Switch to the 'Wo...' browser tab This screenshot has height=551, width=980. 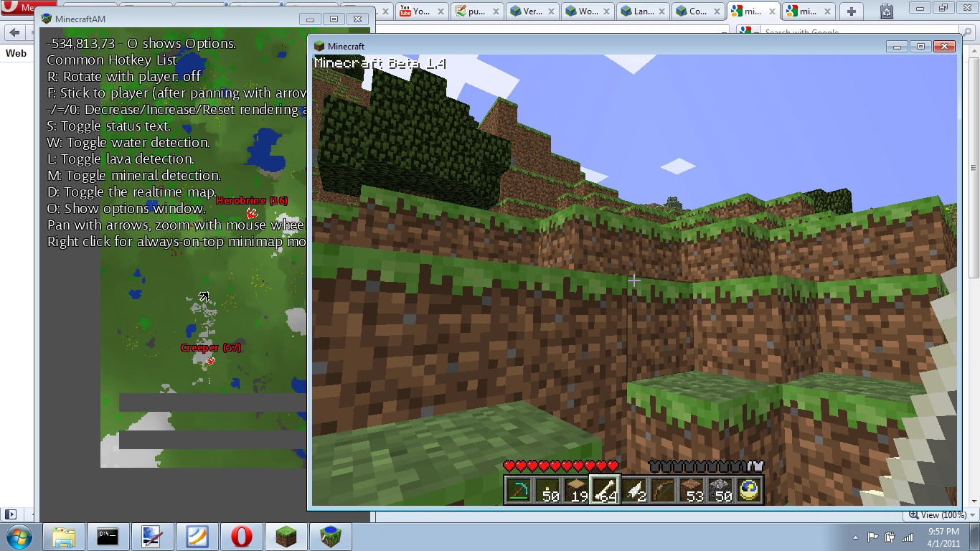[x=589, y=11]
